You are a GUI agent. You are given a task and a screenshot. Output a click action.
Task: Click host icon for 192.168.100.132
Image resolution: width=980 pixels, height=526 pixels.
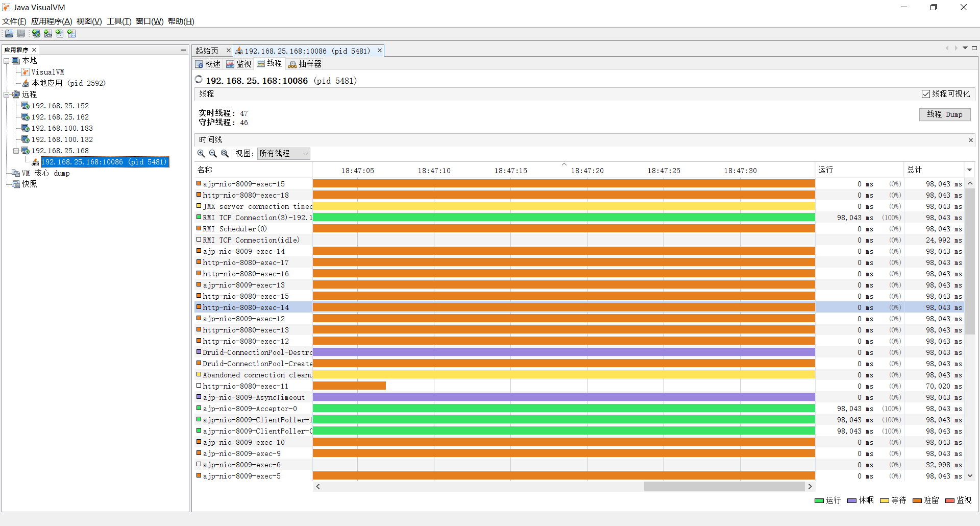pyautogui.click(x=26, y=139)
